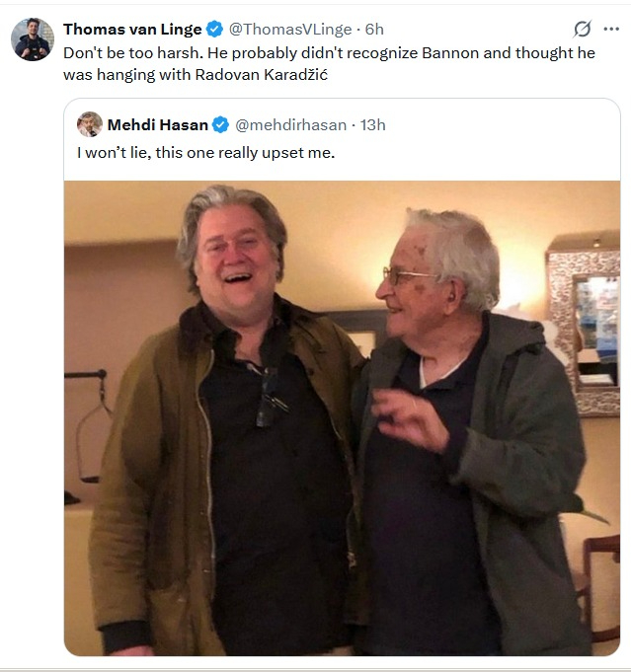
Task: Click the Mehdi Hasan display name
Action: click(157, 125)
